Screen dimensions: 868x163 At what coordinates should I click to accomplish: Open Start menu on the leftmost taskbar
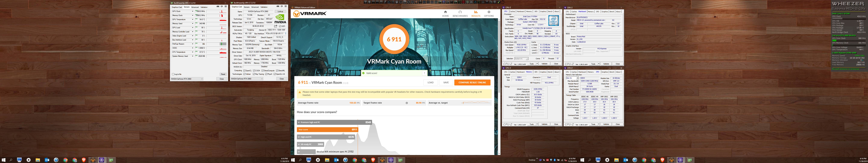click(x=4, y=160)
